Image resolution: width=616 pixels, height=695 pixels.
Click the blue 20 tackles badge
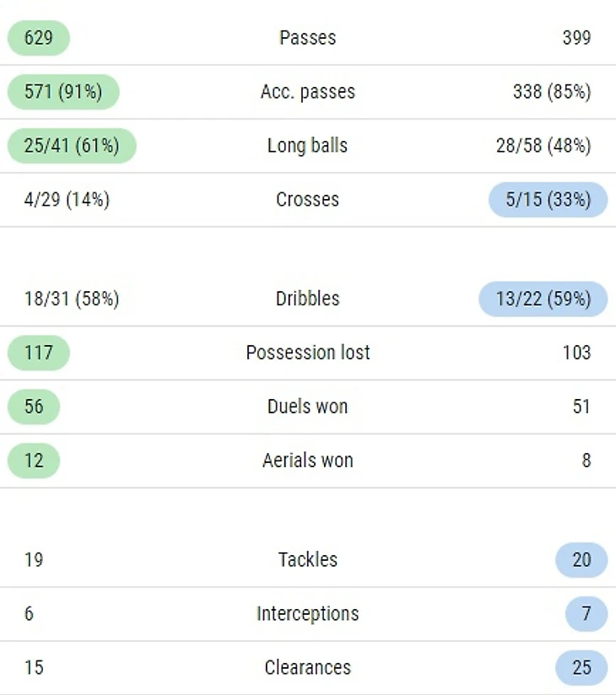[x=581, y=560]
